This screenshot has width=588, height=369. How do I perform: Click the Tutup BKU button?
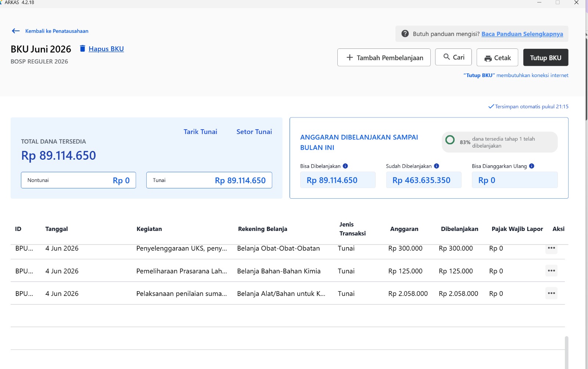pyautogui.click(x=546, y=57)
